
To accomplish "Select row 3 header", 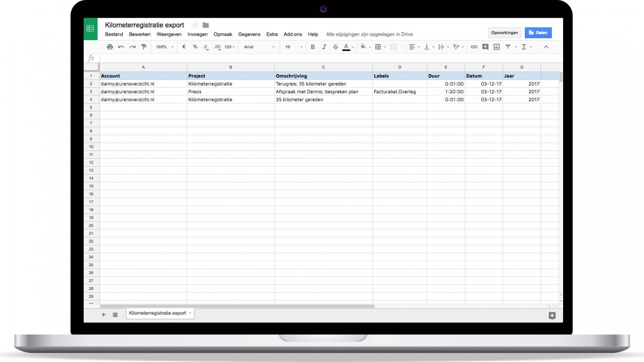I will point(91,92).
